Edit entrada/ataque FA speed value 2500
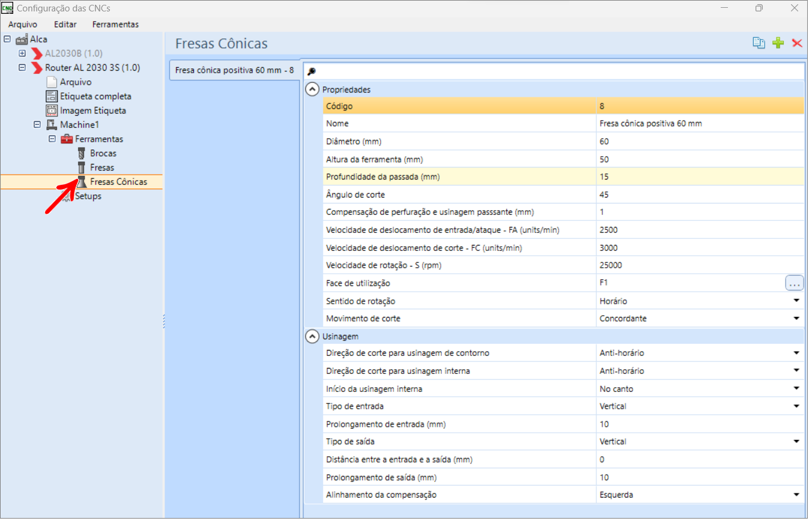812x521 pixels. pos(700,230)
